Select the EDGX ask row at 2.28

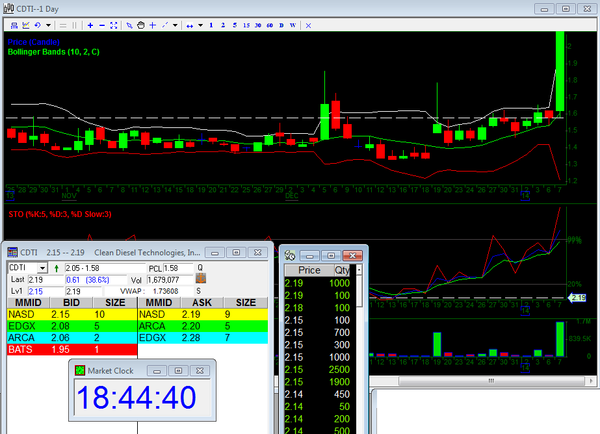coord(203,338)
